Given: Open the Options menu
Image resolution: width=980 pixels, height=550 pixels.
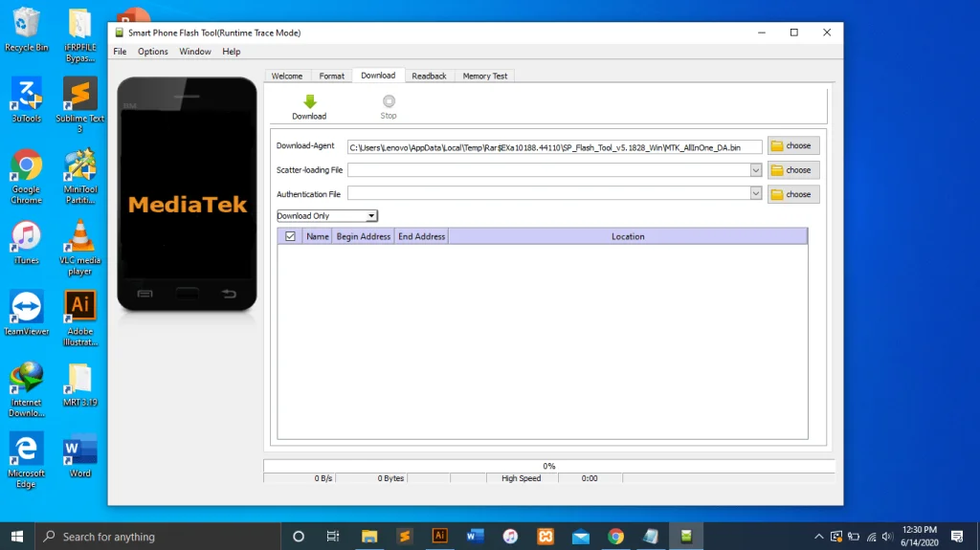Looking at the screenshot, I should pos(153,52).
